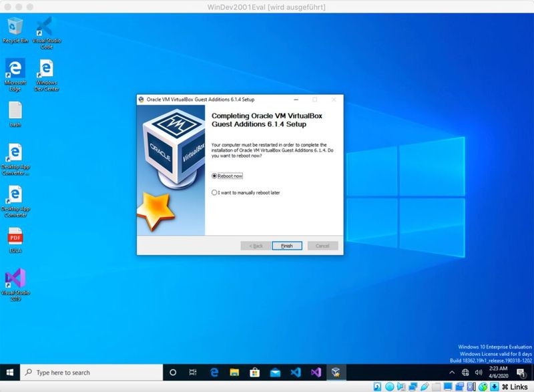The width and height of the screenshot is (534, 392).
Task: Open the Recycle Bin desktop icon
Action: click(15, 31)
